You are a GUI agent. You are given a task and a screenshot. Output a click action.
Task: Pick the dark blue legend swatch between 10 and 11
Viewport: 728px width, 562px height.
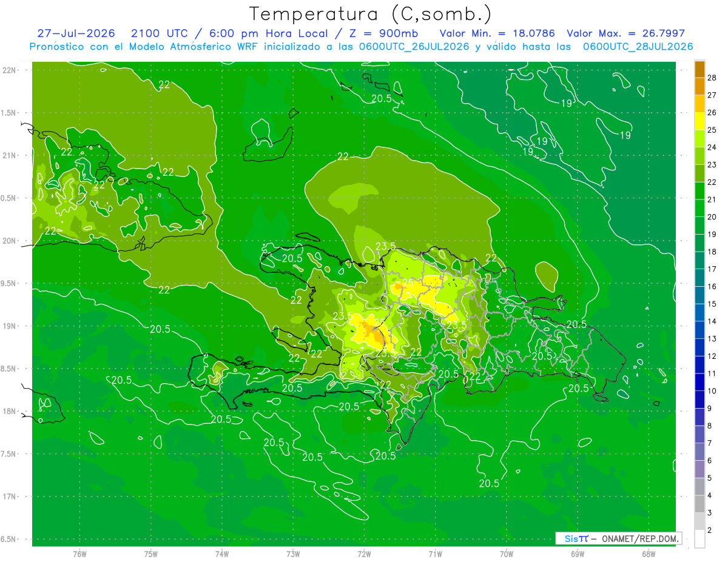699,382
